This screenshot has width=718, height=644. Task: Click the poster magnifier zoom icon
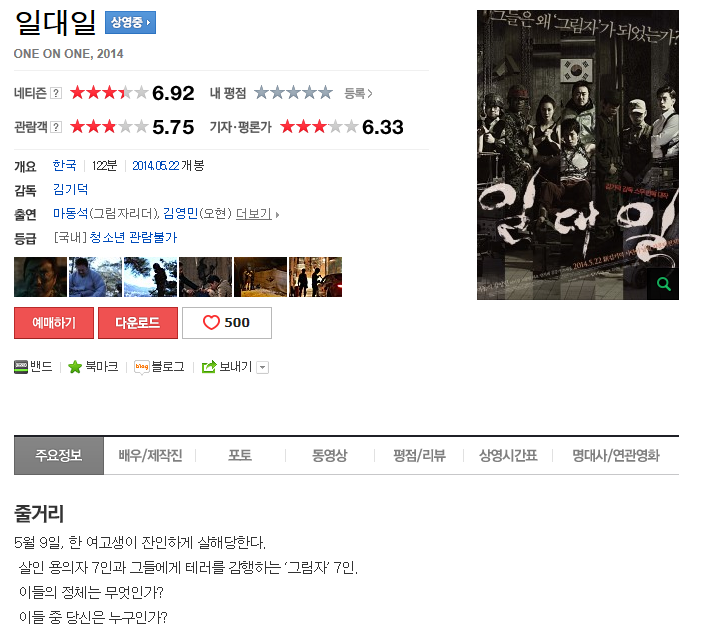663,284
